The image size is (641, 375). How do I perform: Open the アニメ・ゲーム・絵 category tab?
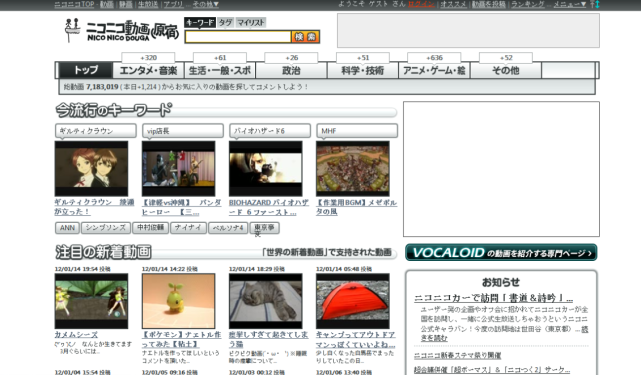(434, 70)
